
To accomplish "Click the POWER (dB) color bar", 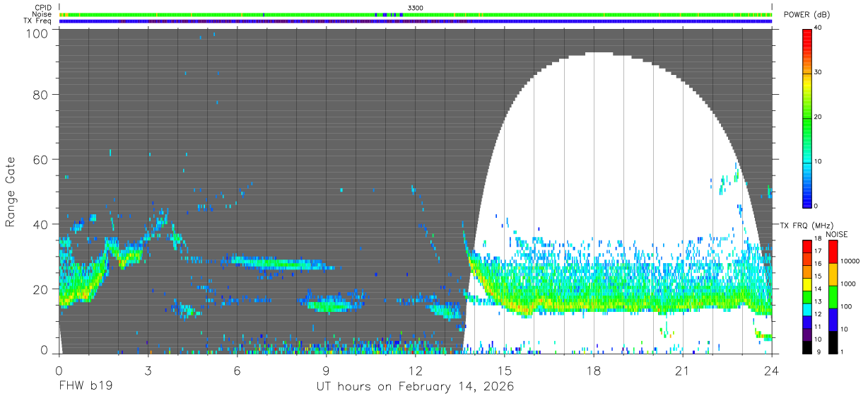I will tap(807, 117).
